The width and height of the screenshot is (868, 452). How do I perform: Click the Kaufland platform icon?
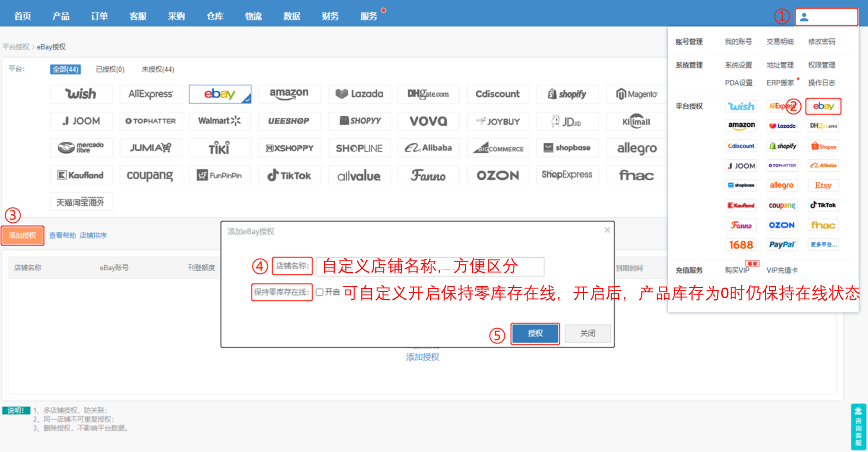81,174
